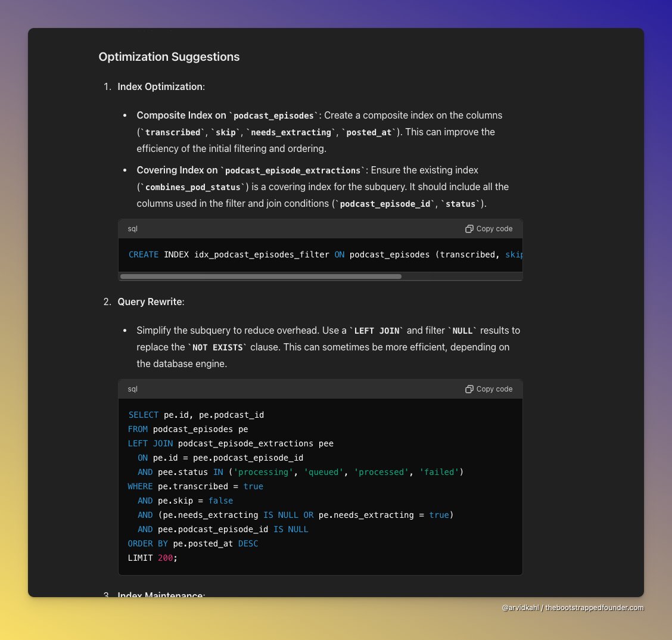Click the copy icon in the CREATE INDEX code block

469,229
